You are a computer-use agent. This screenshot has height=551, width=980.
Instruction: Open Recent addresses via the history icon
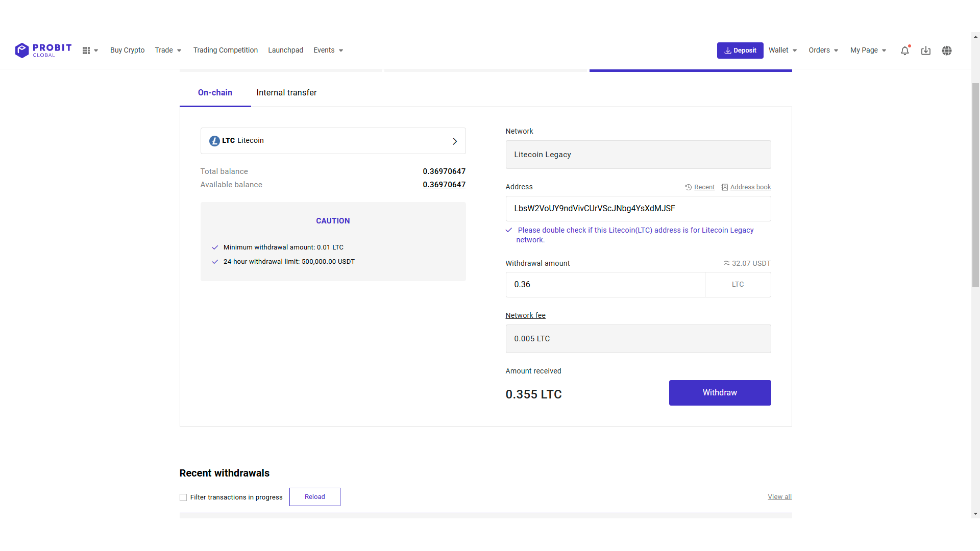(x=689, y=187)
